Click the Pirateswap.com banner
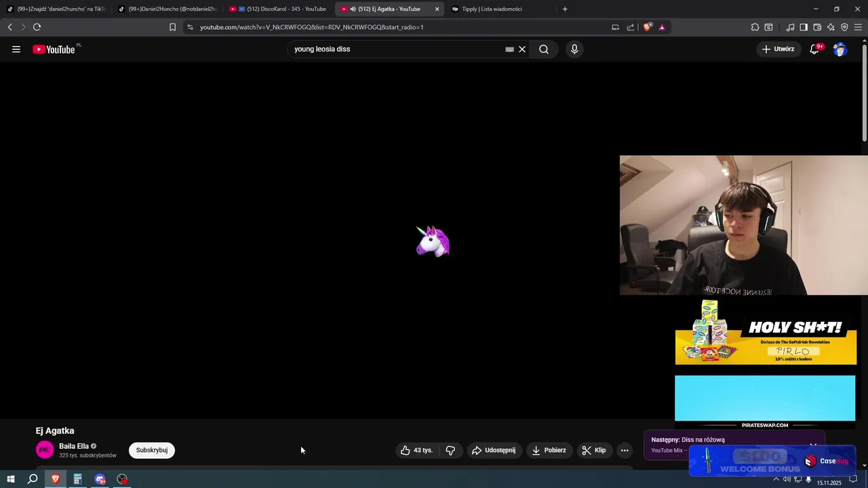The width and height of the screenshot is (868, 488). [x=765, y=402]
